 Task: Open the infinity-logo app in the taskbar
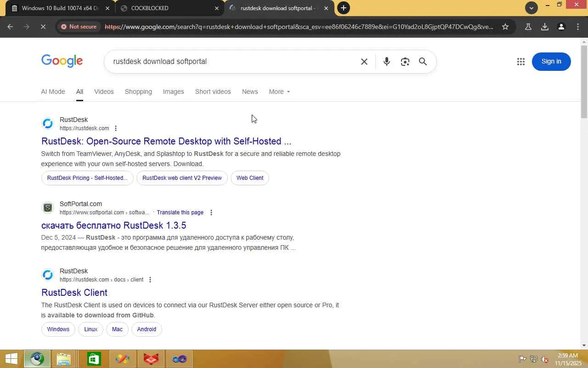click(x=179, y=359)
